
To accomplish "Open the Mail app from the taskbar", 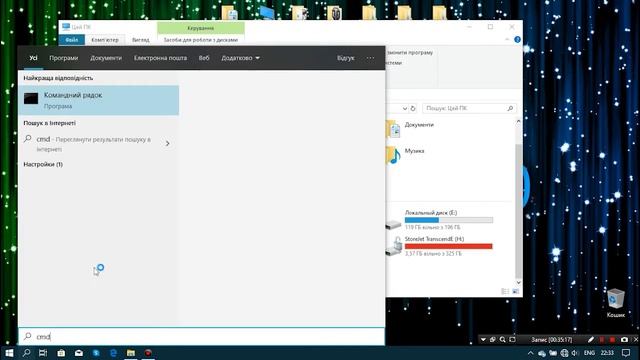I will (x=79, y=353).
